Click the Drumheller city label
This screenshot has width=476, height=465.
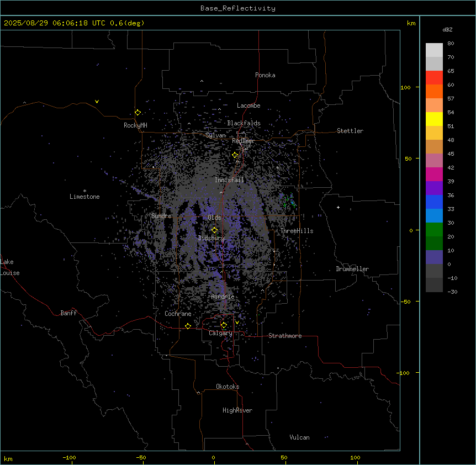[352, 269]
